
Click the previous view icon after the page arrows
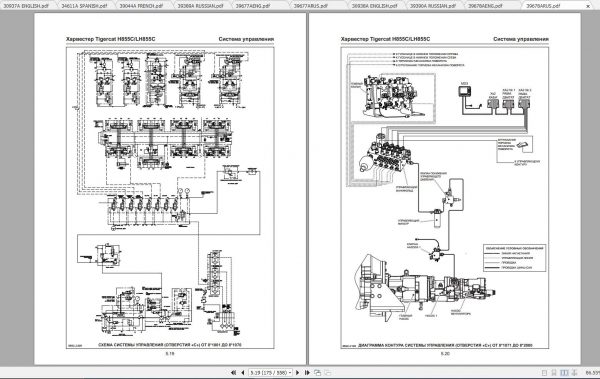pyautogui.click(x=317, y=372)
